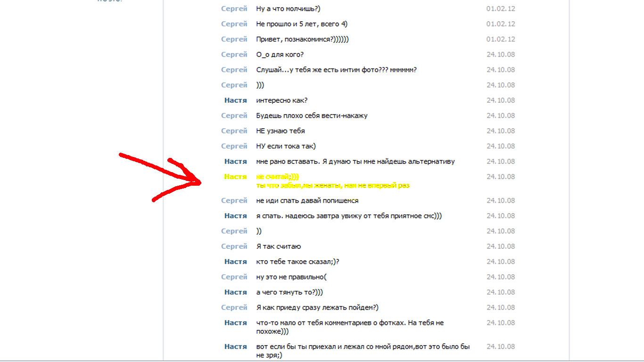Click Сергей beside "НУ если тока так)"

pyautogui.click(x=234, y=146)
